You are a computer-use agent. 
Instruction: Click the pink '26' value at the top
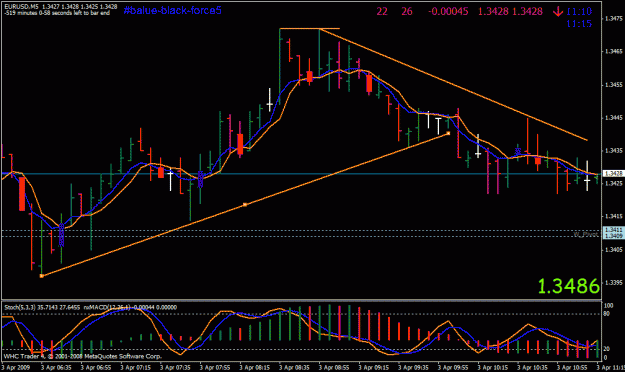(407, 12)
